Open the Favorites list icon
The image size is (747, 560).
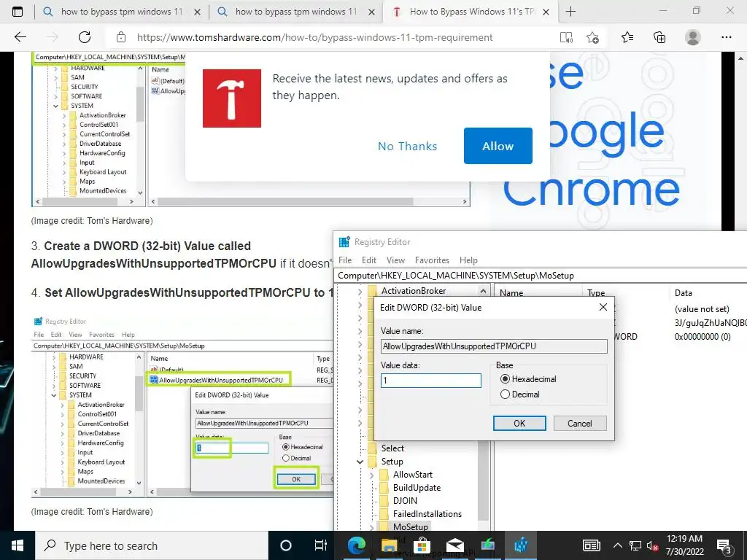pyautogui.click(x=627, y=37)
